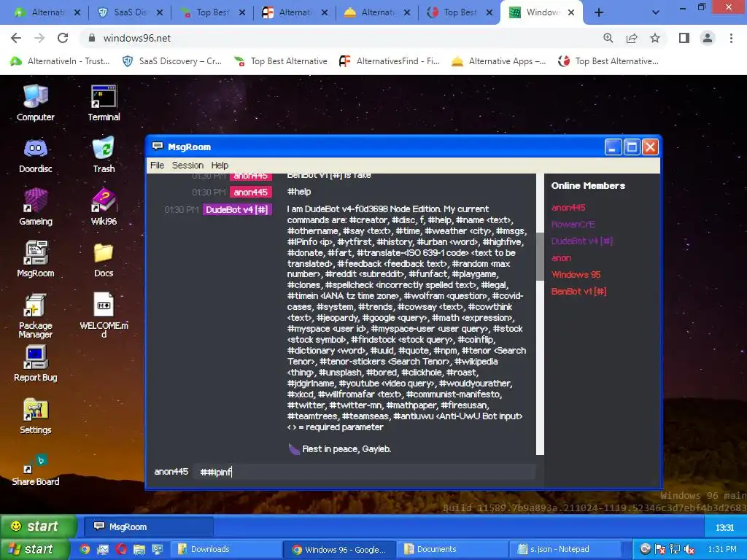Launch the MsgRoom desktop icon
Image resolution: width=747 pixels, height=560 pixels.
tap(35, 259)
